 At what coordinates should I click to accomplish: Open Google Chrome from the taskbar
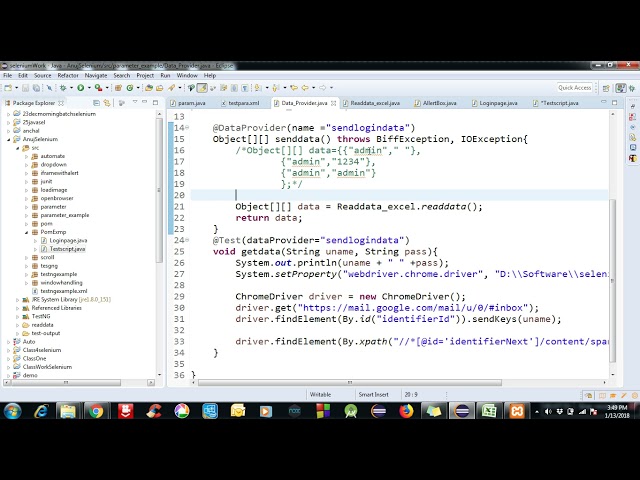point(96,411)
